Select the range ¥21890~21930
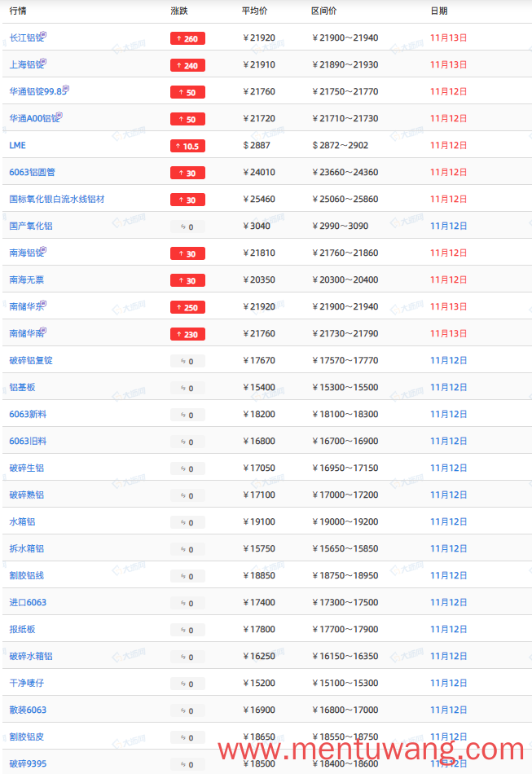Viewport: 532px width, 774px height. pyautogui.click(x=345, y=64)
